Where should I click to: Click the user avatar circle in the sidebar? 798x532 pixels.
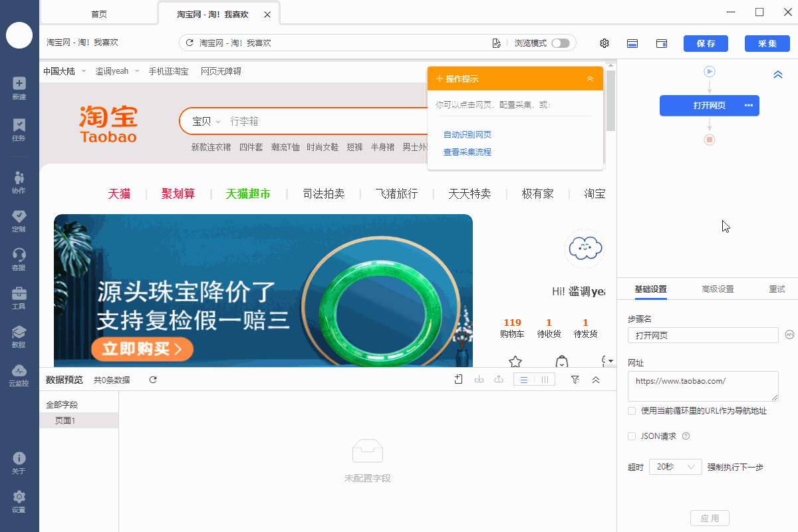tap(19, 35)
